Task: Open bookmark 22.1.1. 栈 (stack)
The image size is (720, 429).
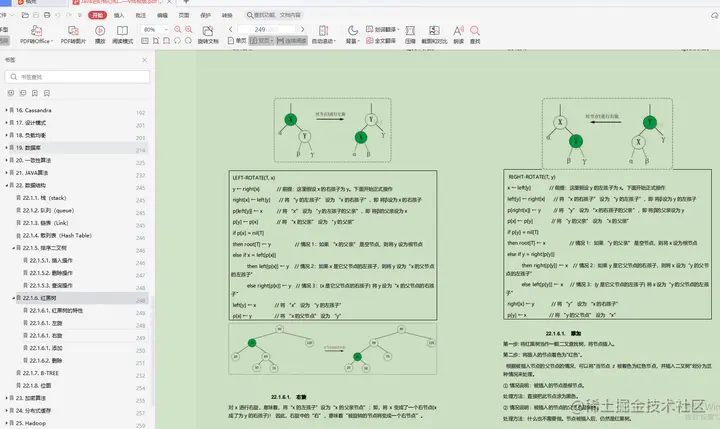Action: tap(45, 198)
